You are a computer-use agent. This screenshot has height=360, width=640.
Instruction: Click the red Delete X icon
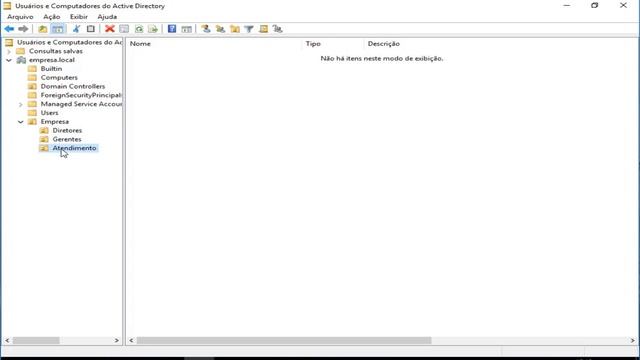[109, 29]
